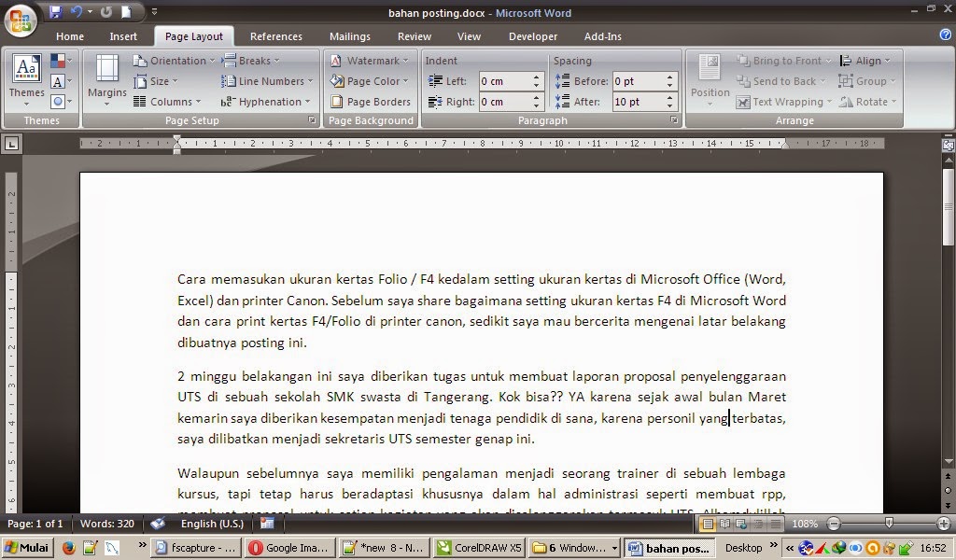This screenshot has height=560, width=956.
Task: Open the Margins gallery
Action: [106, 80]
